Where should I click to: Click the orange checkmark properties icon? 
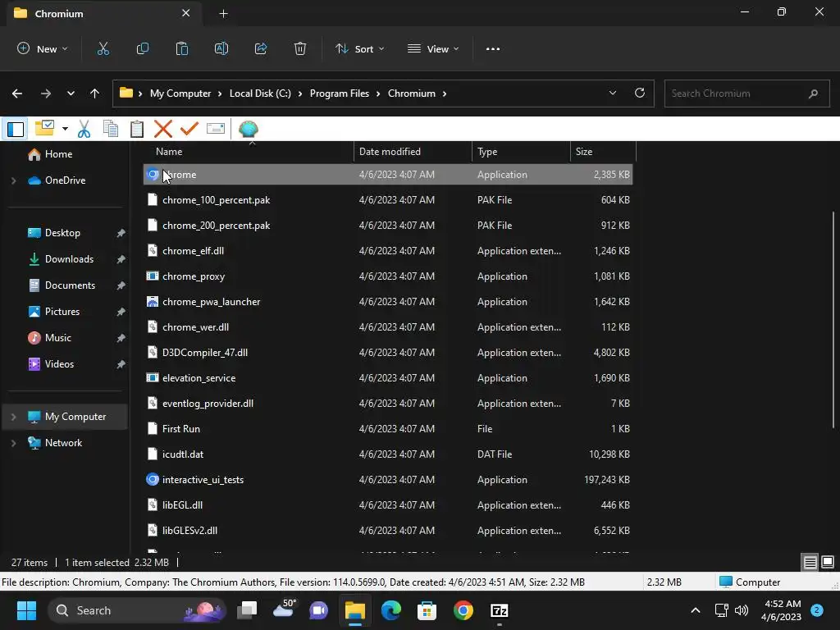[189, 129]
